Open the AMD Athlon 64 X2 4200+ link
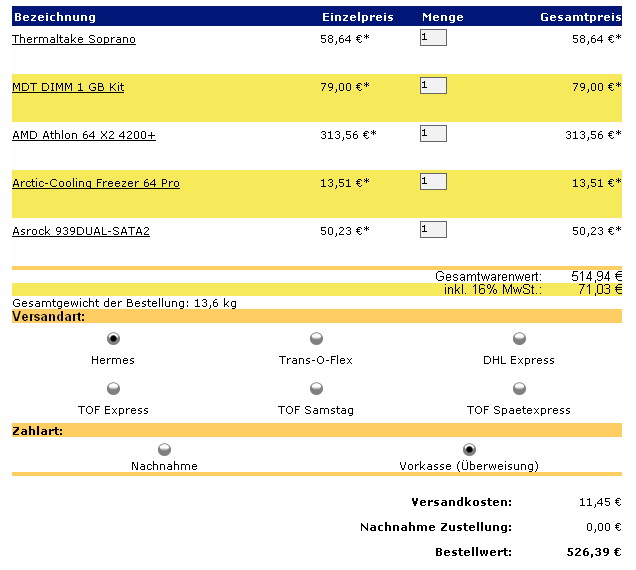The width and height of the screenshot is (636, 570). click(x=84, y=135)
